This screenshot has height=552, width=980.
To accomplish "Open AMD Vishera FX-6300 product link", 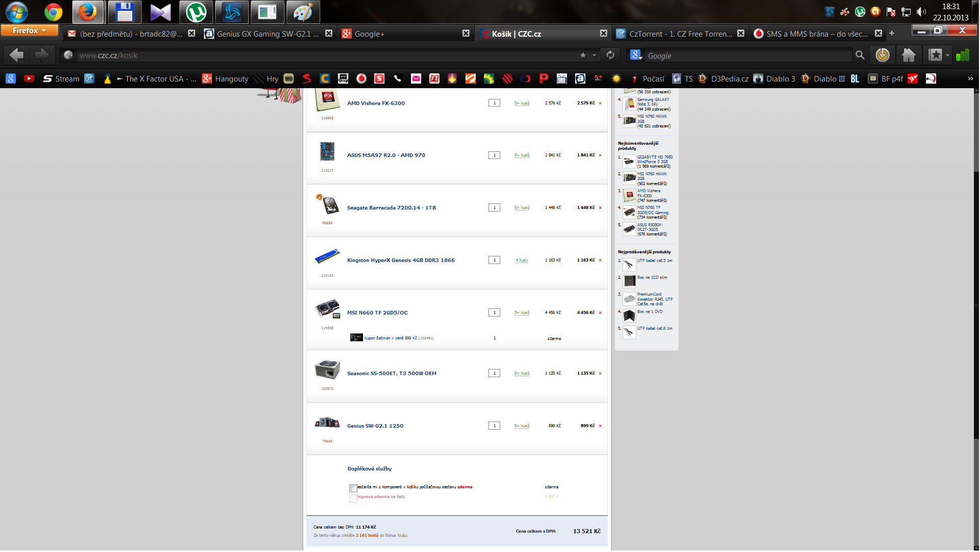I will [376, 103].
